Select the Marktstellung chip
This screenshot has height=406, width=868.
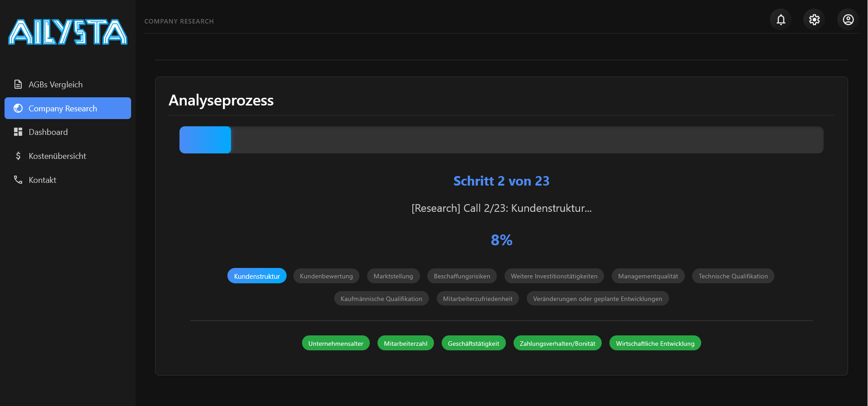coord(393,276)
